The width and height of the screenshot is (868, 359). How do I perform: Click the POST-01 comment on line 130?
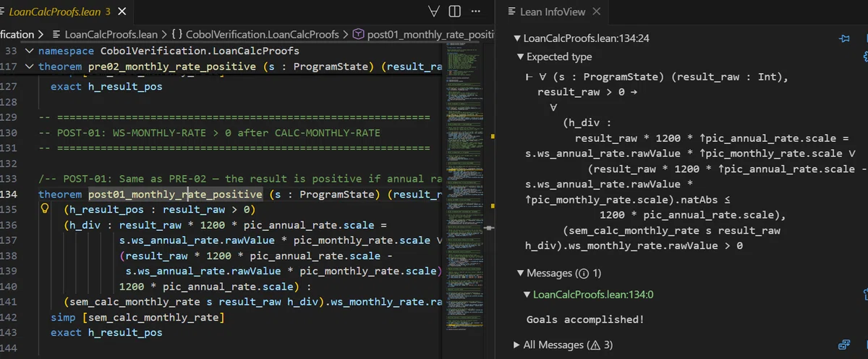[x=210, y=132]
